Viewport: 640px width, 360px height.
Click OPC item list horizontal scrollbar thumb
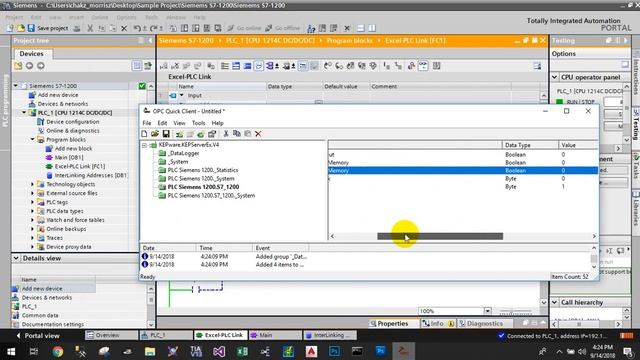[440, 236]
